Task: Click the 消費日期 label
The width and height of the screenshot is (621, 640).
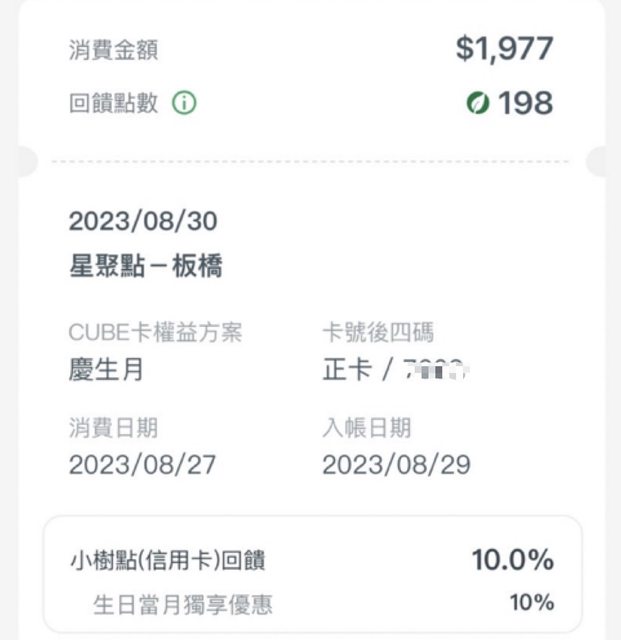Action: click(x=113, y=428)
